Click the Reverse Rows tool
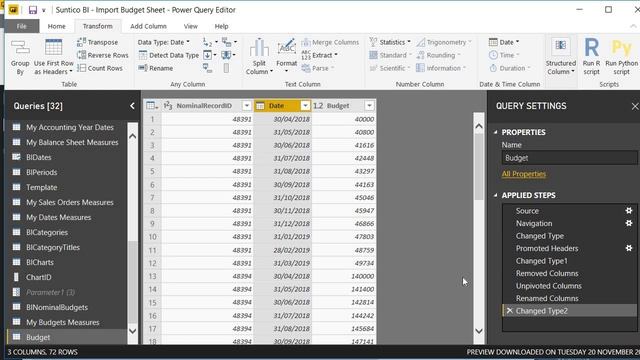640x360 pixels. [x=102, y=55]
